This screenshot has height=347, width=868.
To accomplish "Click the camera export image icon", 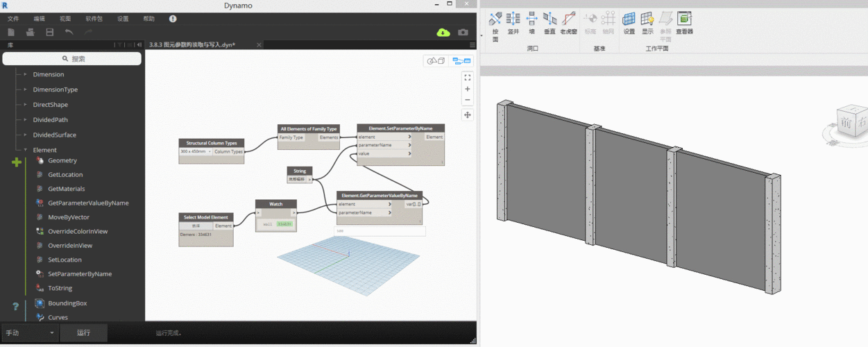I will [463, 32].
